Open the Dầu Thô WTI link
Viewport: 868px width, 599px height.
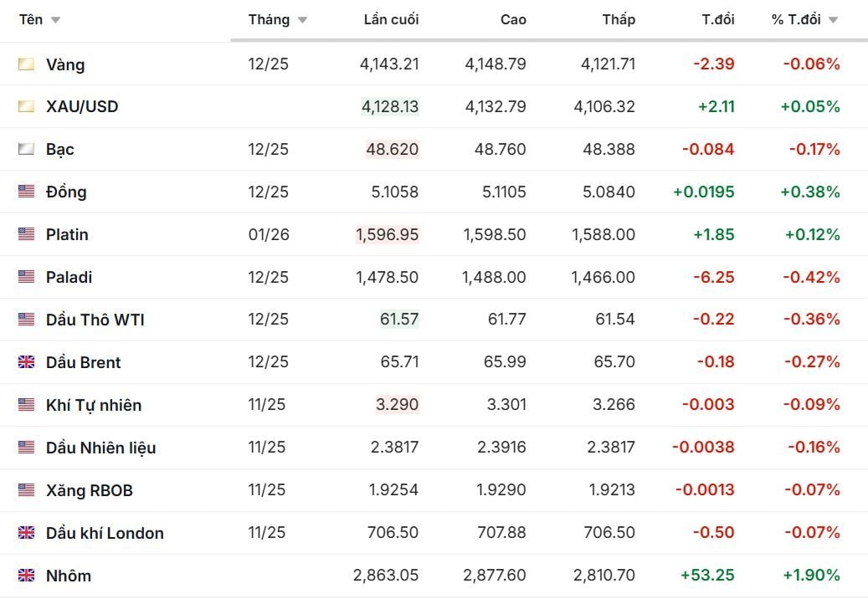[x=95, y=320]
